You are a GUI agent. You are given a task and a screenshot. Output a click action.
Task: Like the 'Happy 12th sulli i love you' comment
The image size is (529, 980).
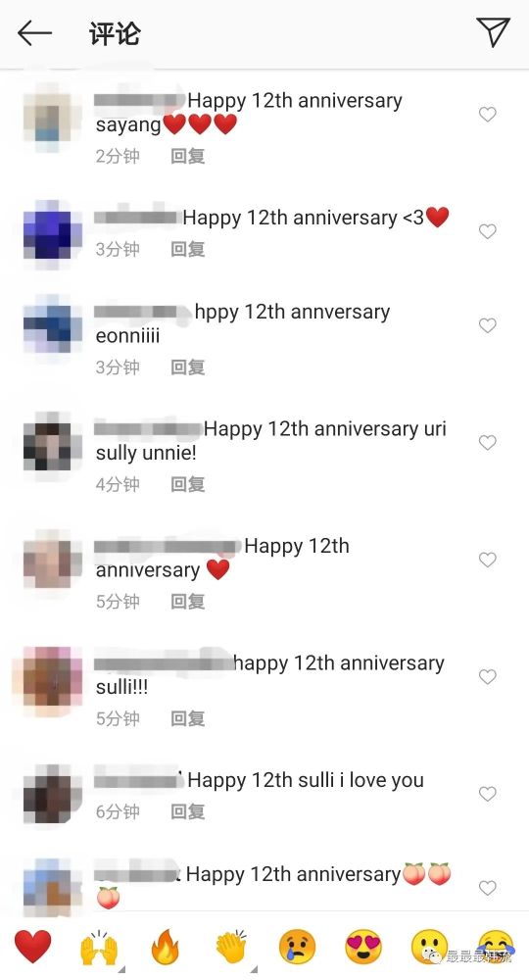pos(488,794)
